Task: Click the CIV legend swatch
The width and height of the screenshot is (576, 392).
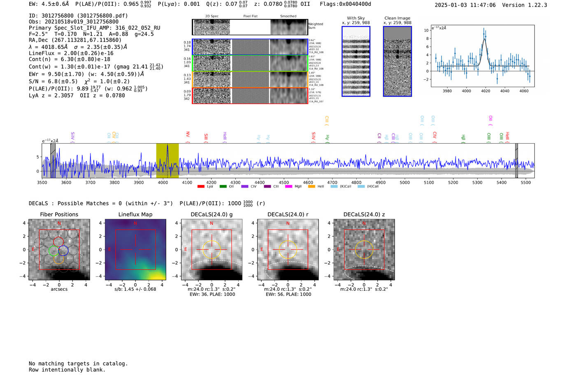Action: [245, 186]
